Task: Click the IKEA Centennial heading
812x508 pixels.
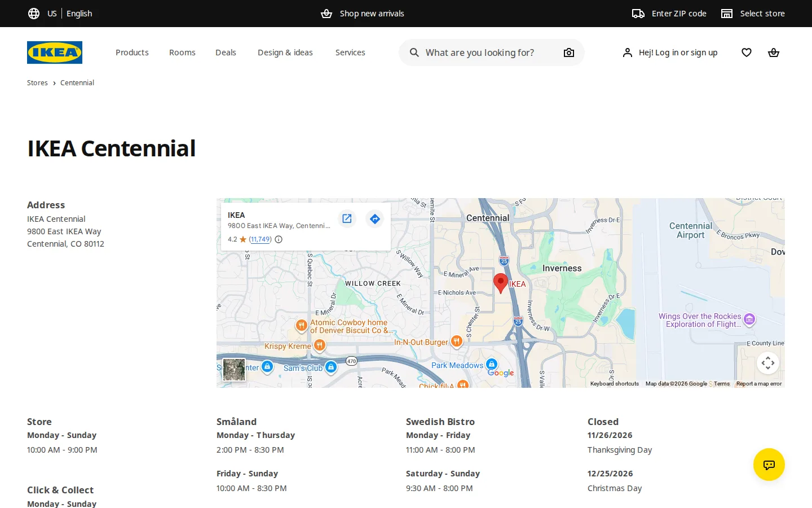Action: pos(112,148)
